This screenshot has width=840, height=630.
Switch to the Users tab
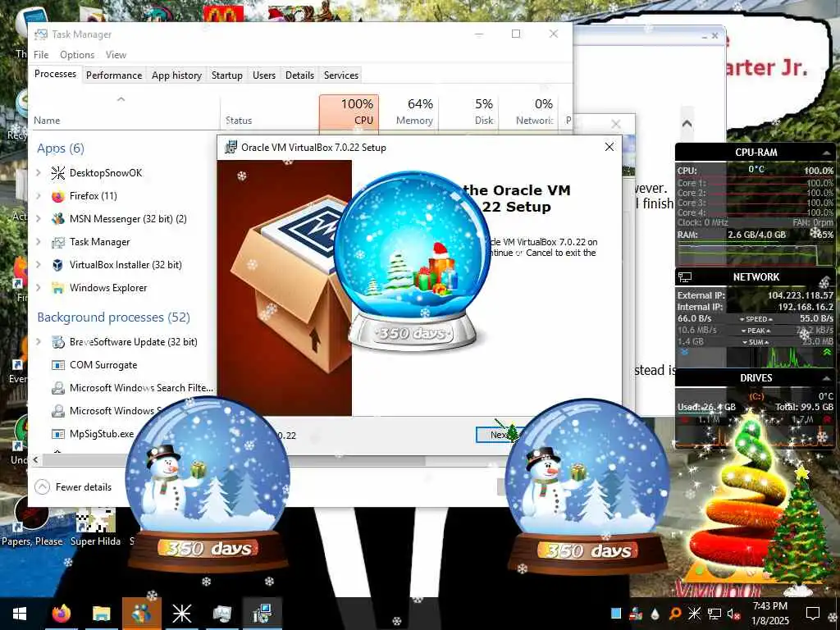264,75
